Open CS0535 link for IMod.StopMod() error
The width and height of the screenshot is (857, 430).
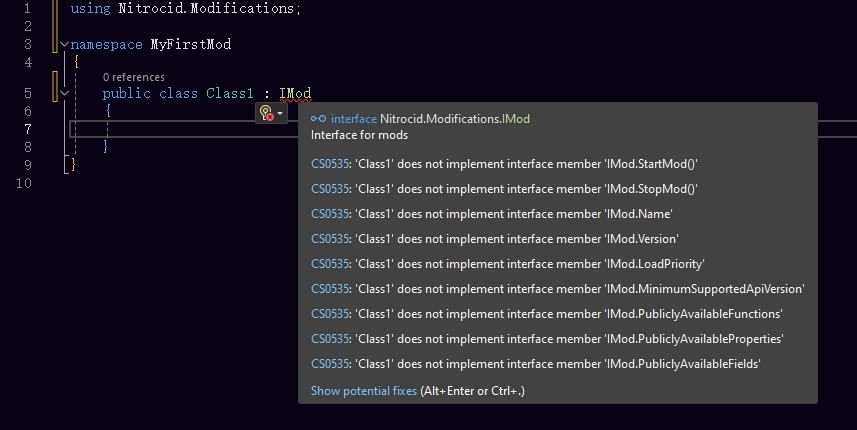tap(329, 189)
